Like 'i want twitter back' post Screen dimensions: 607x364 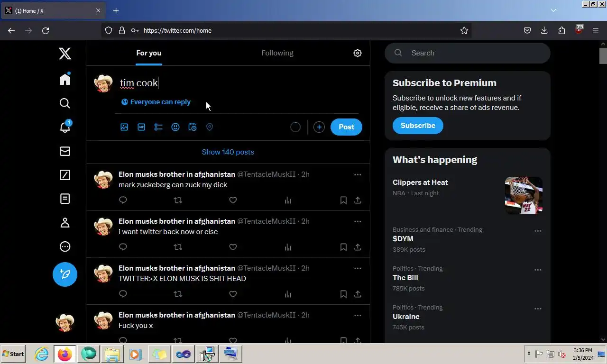[233, 247]
